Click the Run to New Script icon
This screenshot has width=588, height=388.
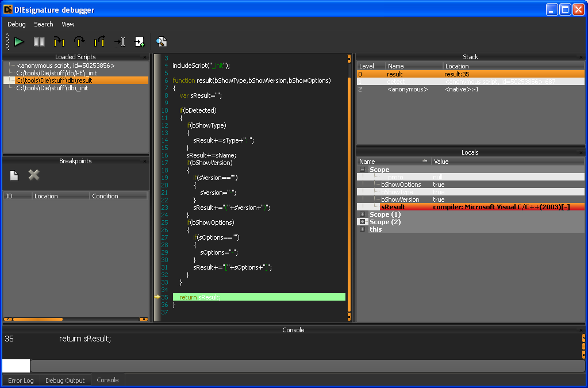140,41
